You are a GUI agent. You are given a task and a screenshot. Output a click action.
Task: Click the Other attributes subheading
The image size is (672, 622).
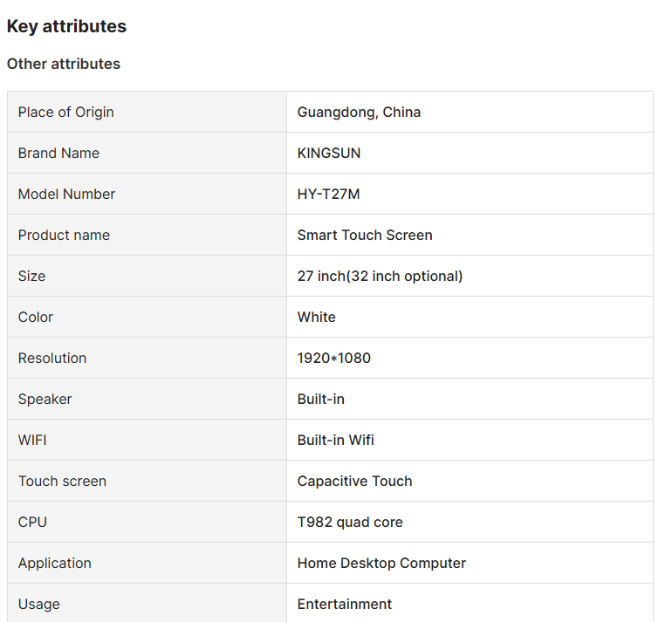tap(64, 64)
